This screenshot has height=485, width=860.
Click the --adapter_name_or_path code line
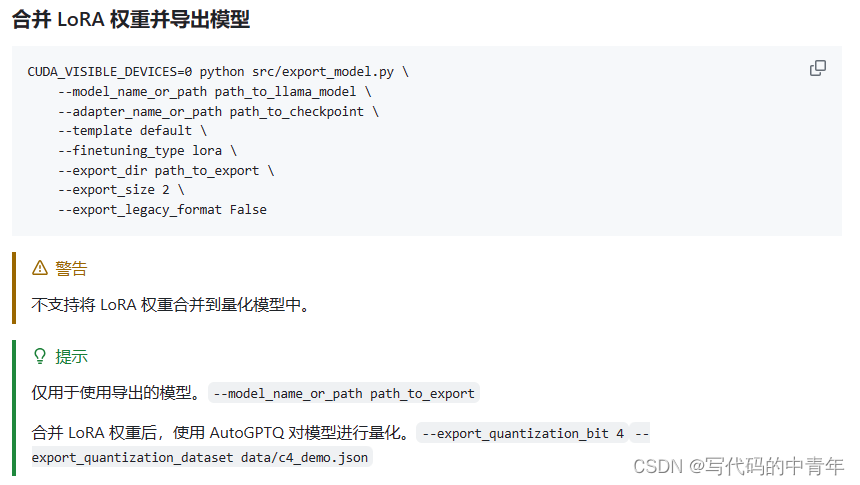218,111
